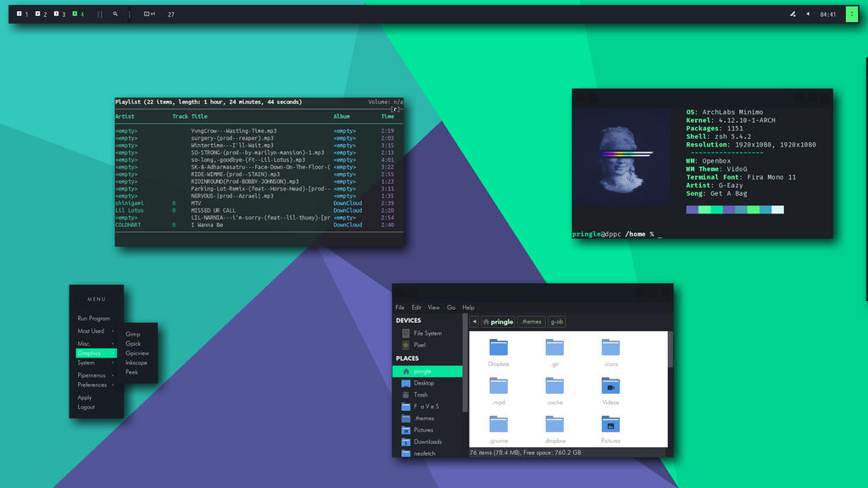Select the g-ob breadcrumb tab

[x=558, y=322]
